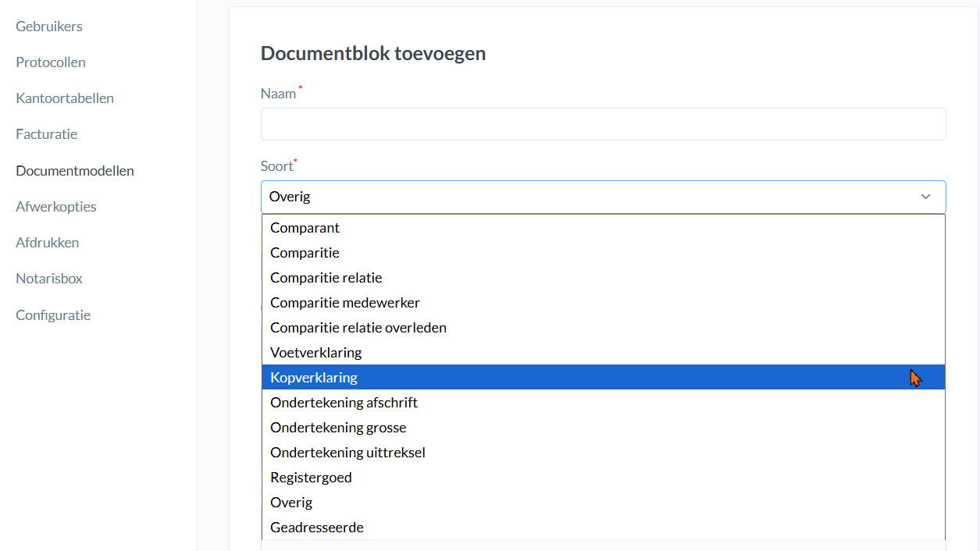Pick Comparitie relatie overleden option
The image size is (980, 551).
358,328
